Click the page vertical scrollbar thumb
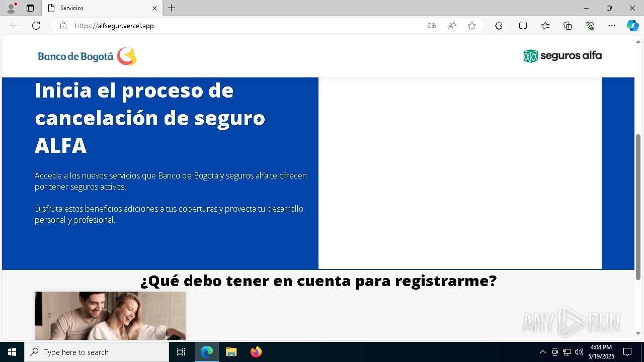 click(x=638, y=207)
